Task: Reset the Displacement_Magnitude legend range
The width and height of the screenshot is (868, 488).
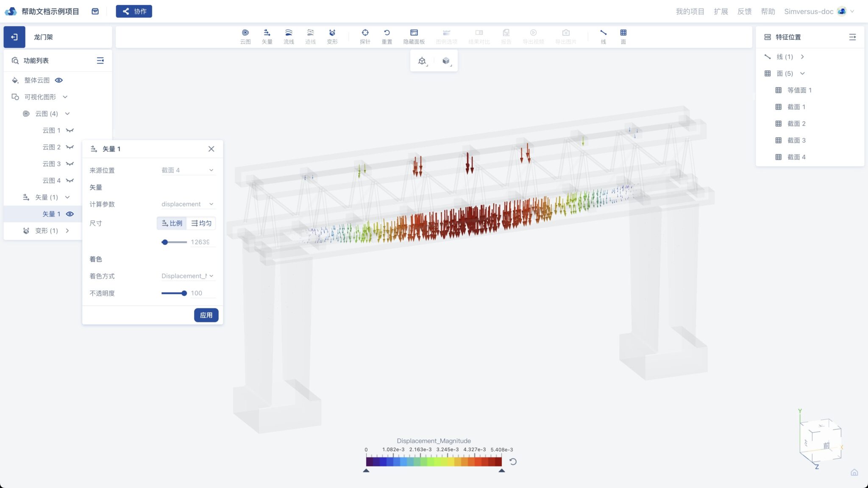Action: point(513,462)
